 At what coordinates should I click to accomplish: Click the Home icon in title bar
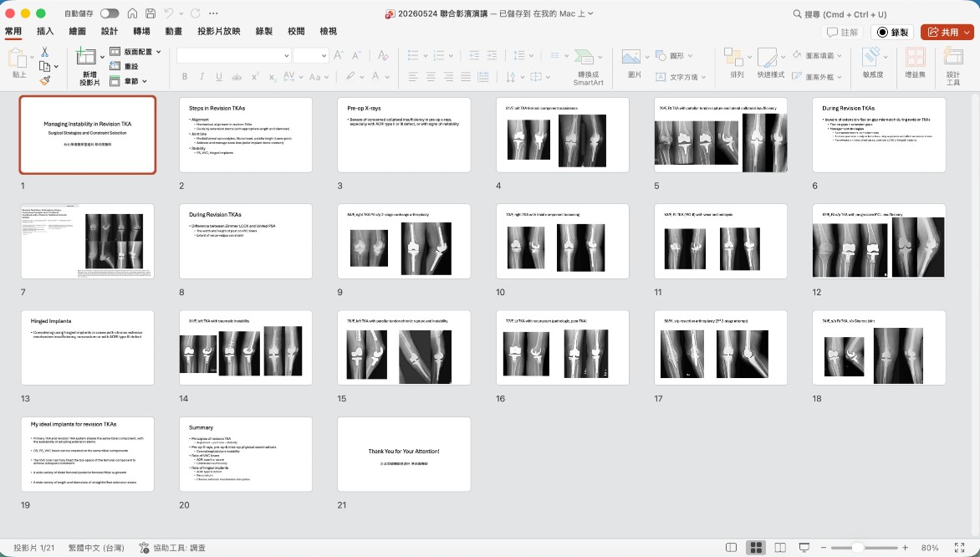(x=132, y=13)
